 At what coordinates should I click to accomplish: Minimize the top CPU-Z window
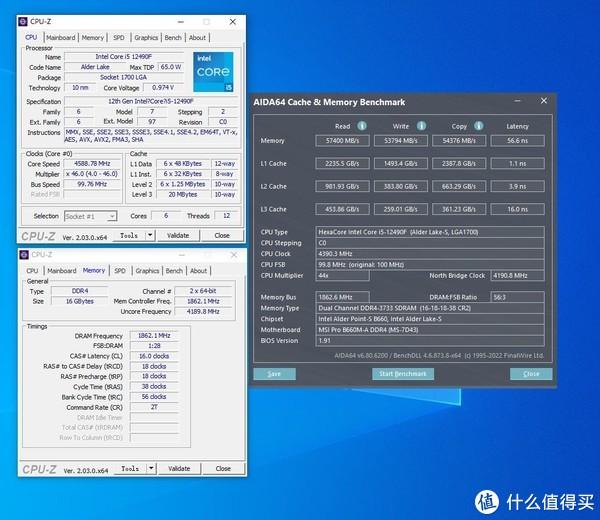[x=181, y=22]
